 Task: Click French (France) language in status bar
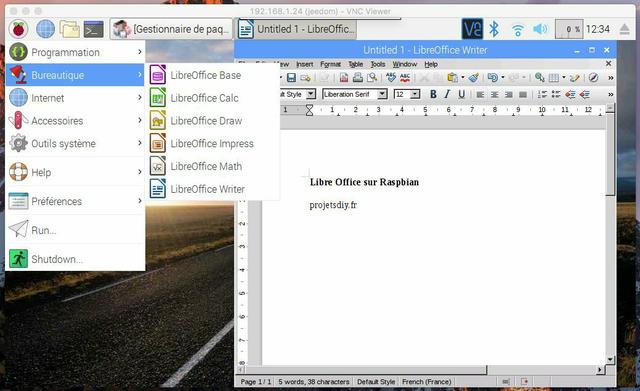pyautogui.click(x=427, y=382)
